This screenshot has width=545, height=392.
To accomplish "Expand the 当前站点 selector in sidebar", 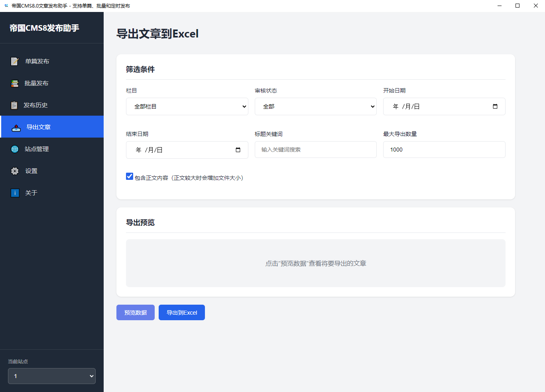I will (52, 376).
